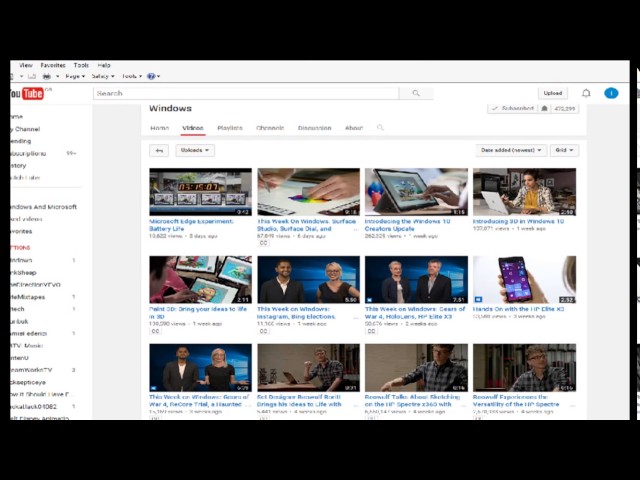Open Windows And Microsoft playlist in sidebar

tap(44, 207)
